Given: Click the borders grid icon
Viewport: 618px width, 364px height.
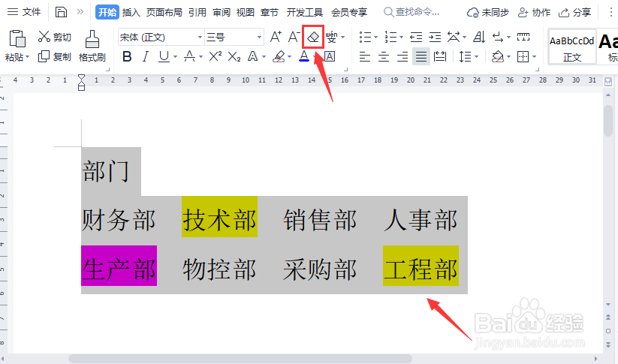Looking at the screenshot, I should coord(523,57).
